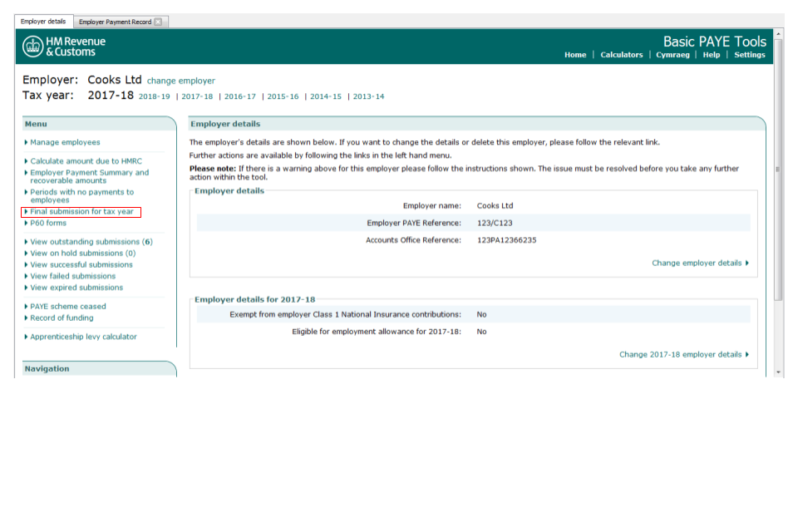The width and height of the screenshot is (798, 532).
Task: Click the scrollbar down arrow
Action: [778, 372]
